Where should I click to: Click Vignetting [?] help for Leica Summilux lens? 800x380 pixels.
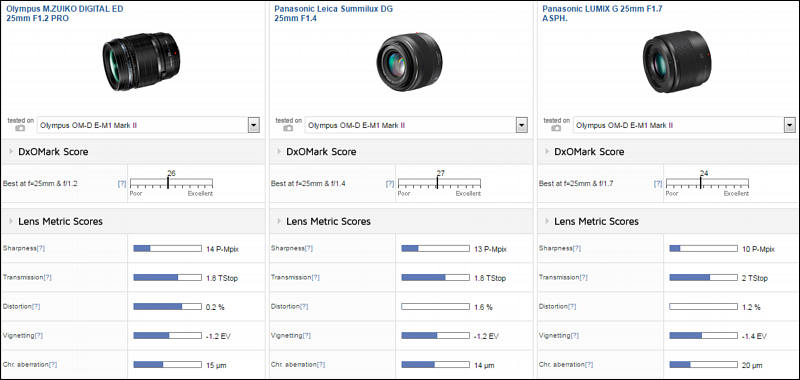pyautogui.click(x=307, y=336)
